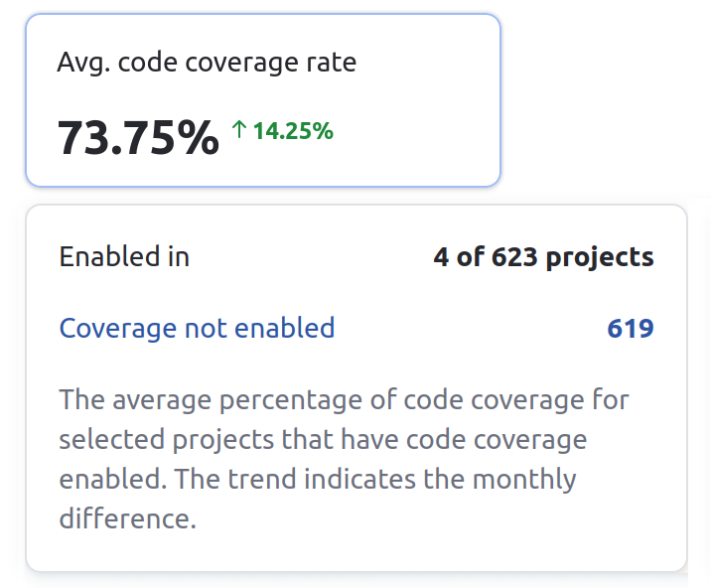Click the line "enabled. The trend indicates the monthly"
The image size is (711, 588).
318,479
